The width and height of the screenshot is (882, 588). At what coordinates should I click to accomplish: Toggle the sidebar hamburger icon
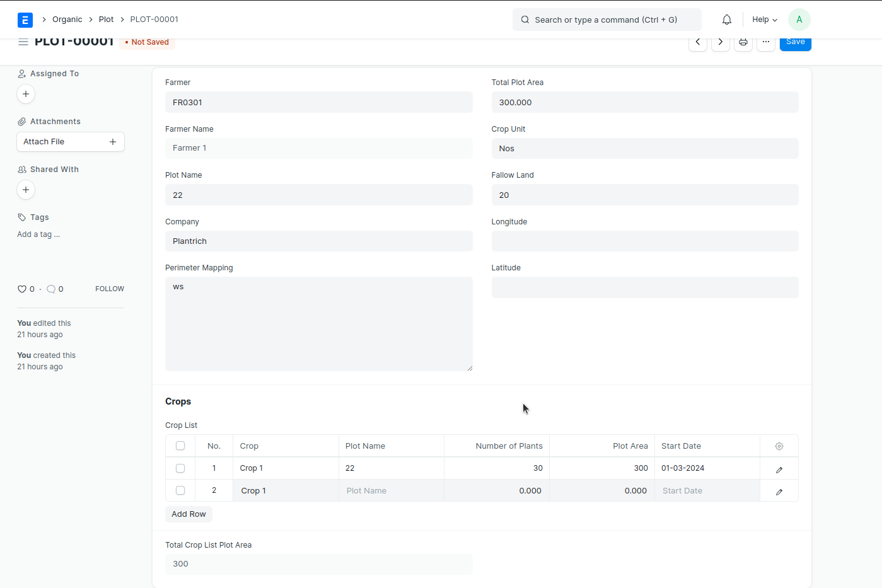[x=23, y=42]
